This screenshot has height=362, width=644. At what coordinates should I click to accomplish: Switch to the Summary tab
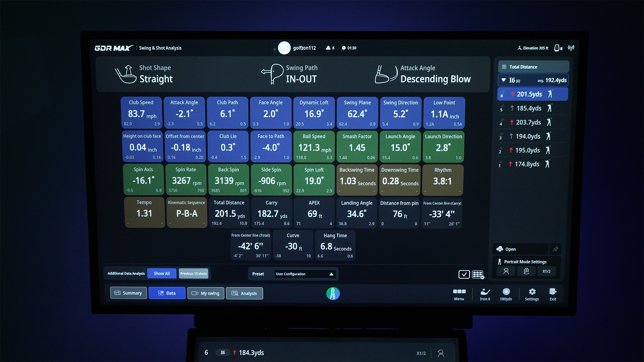tap(128, 293)
